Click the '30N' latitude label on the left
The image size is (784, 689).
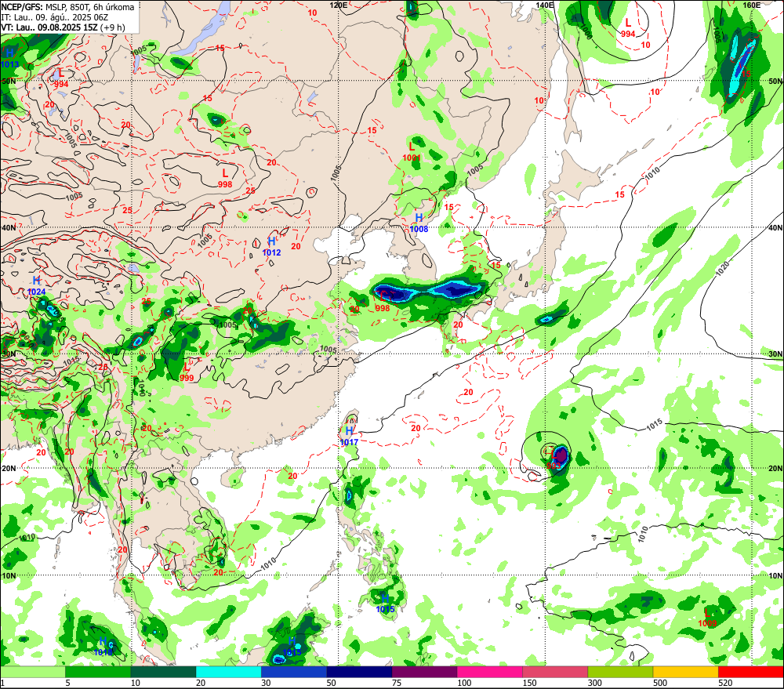(x=9, y=354)
